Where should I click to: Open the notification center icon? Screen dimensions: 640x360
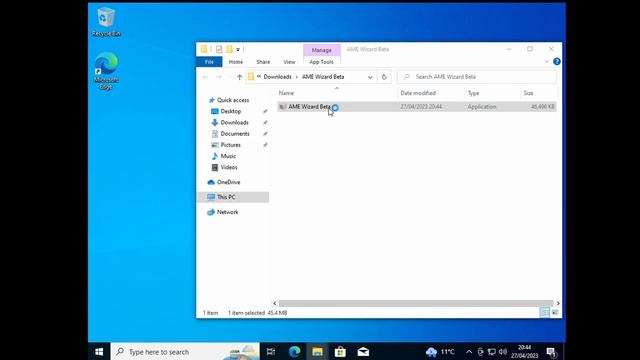coord(551,352)
